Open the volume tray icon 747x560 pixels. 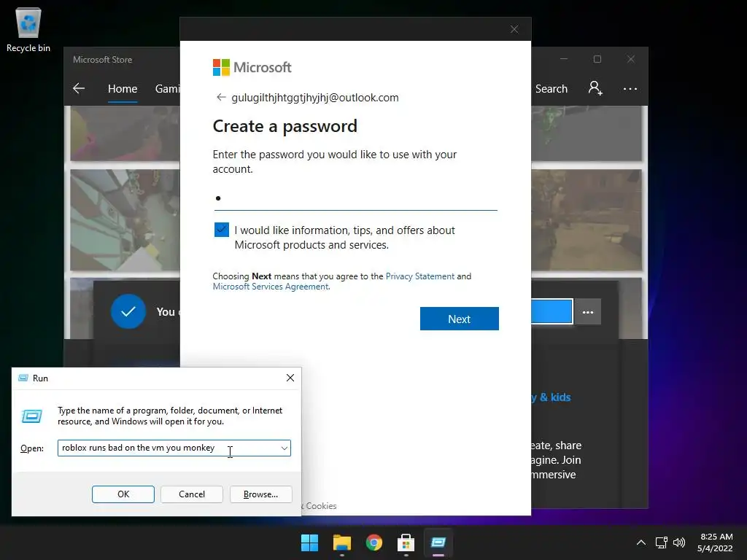(x=679, y=542)
